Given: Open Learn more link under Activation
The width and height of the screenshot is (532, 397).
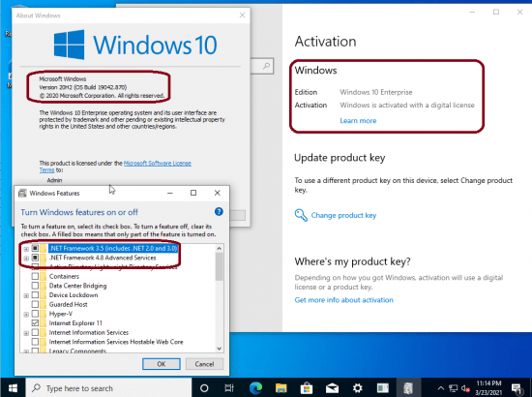Looking at the screenshot, I should click(x=358, y=121).
